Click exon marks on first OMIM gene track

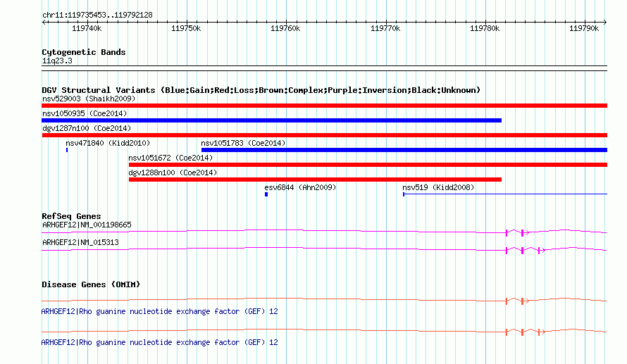pos(517,301)
